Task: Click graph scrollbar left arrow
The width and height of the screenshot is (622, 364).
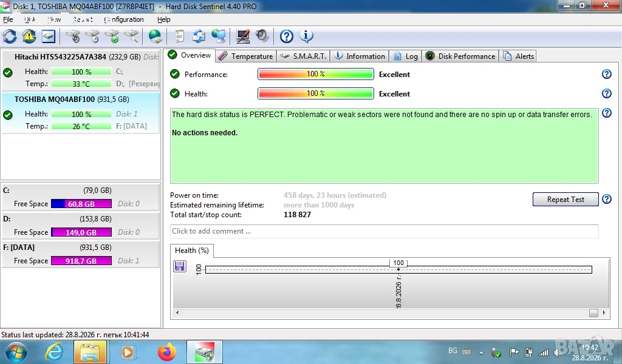Action: point(177,312)
